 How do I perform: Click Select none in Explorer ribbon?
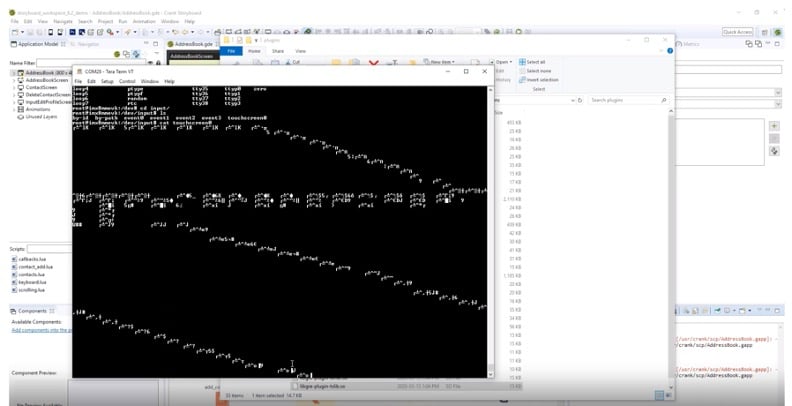click(x=534, y=71)
